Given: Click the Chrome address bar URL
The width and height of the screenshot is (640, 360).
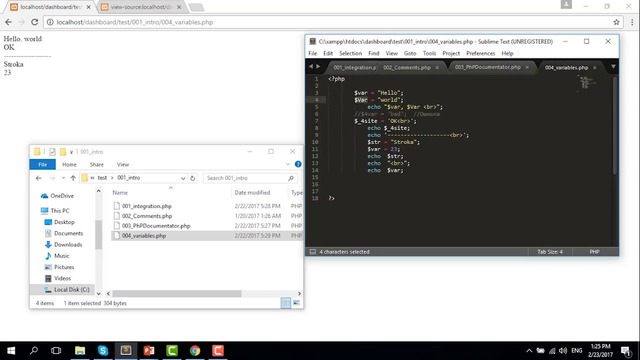Looking at the screenshot, I should pos(135,22).
